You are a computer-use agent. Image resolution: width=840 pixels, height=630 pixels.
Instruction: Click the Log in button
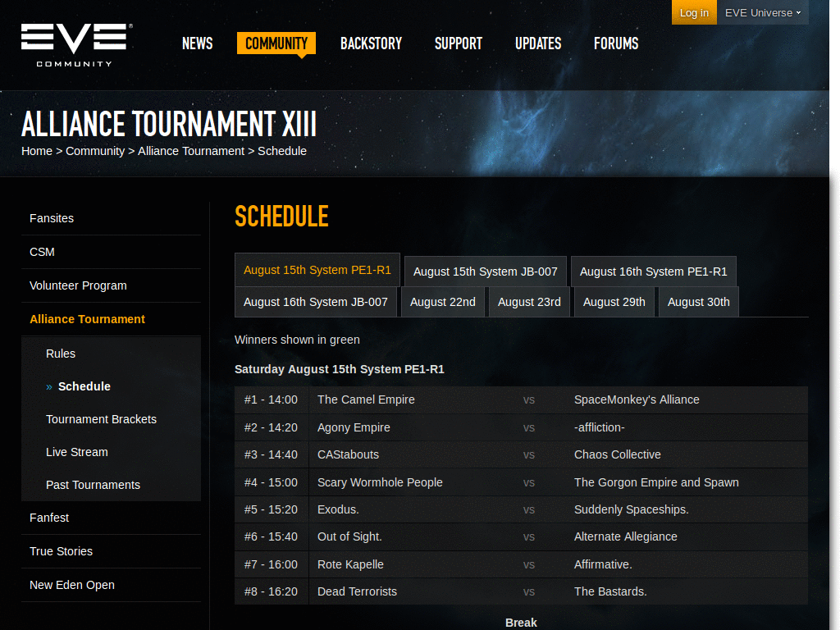(693, 12)
